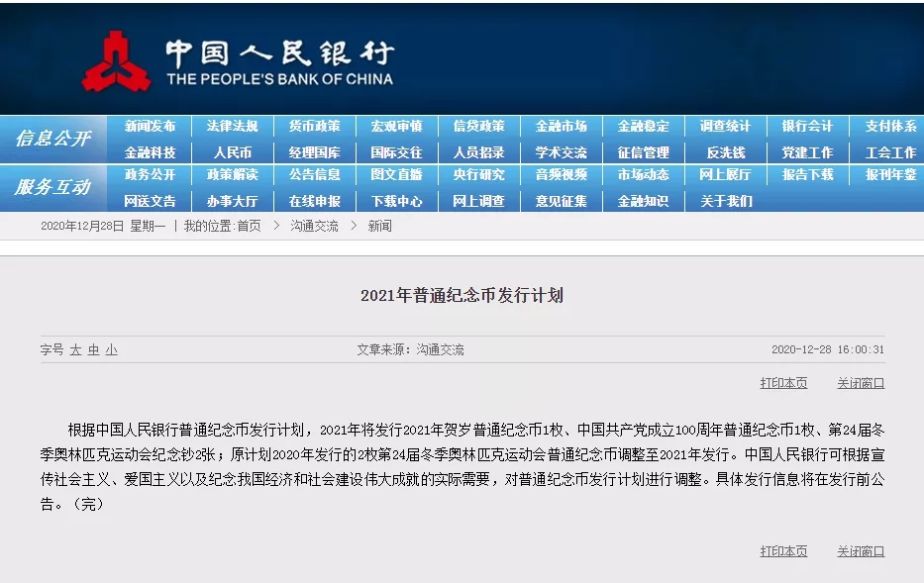Image resolution: width=924 pixels, height=583 pixels.
Task: Select 网上调查 navigation item
Action: point(479,201)
